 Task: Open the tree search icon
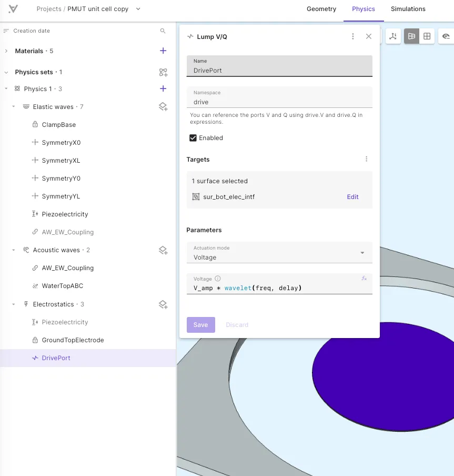pos(163,31)
